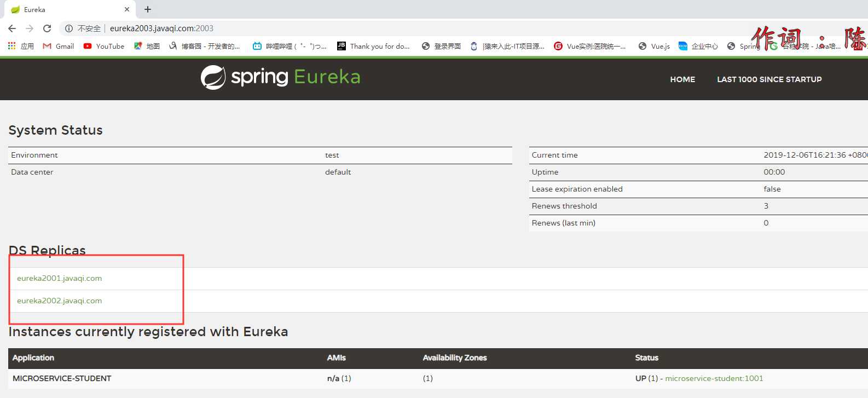Click the not-secure site info icon
The image size is (868, 398).
click(x=69, y=28)
